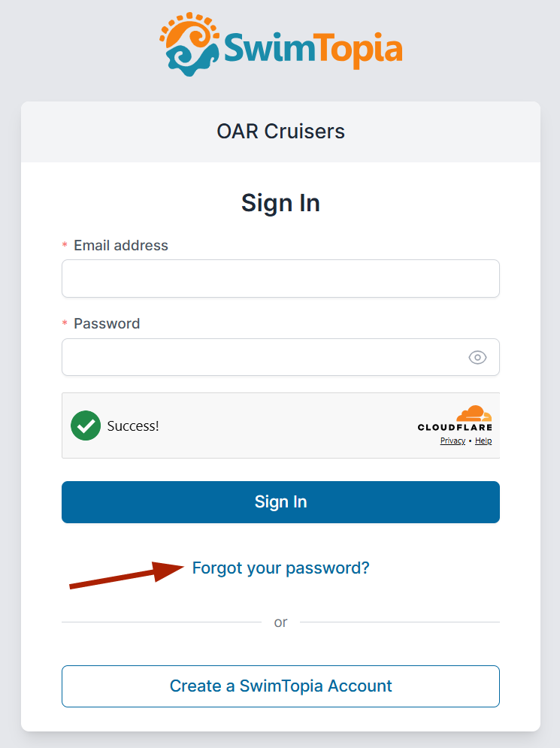Click the Email address input field

point(280,278)
